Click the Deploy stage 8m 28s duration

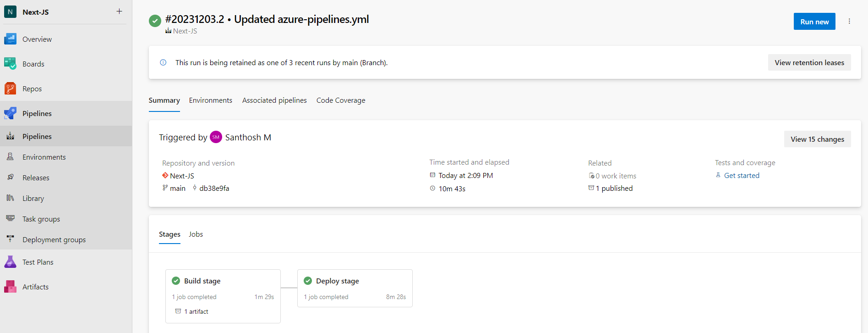pos(396,297)
